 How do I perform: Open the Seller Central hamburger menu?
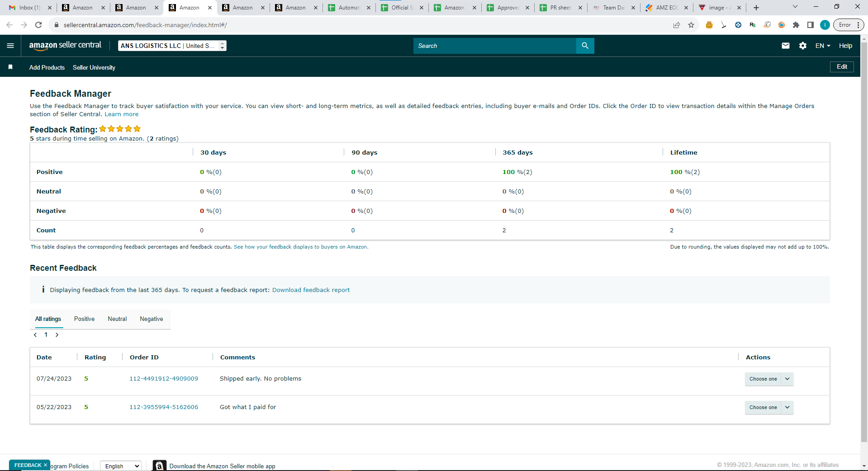(x=10, y=46)
